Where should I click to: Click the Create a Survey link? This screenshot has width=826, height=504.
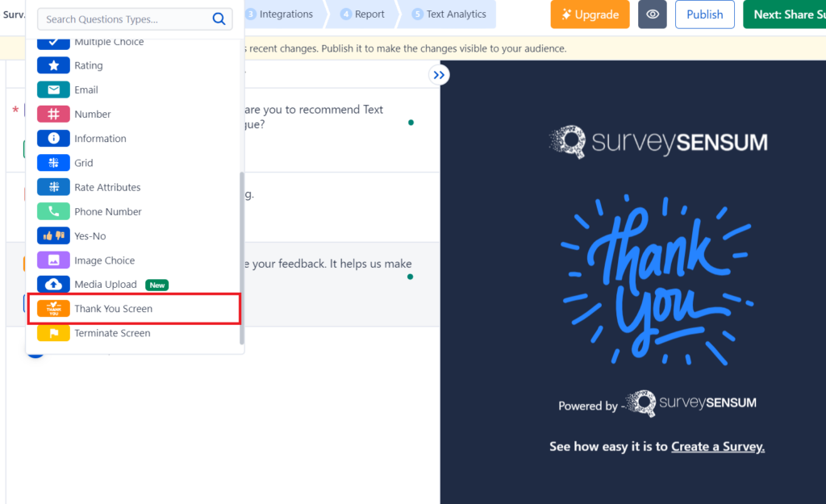(717, 446)
